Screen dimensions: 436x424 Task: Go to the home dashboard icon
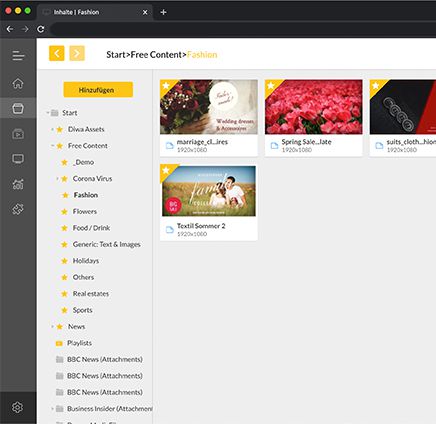pos(18,83)
